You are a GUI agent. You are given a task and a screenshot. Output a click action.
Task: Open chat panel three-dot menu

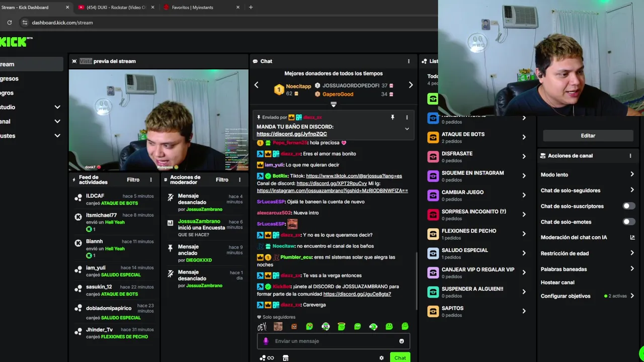(x=409, y=61)
